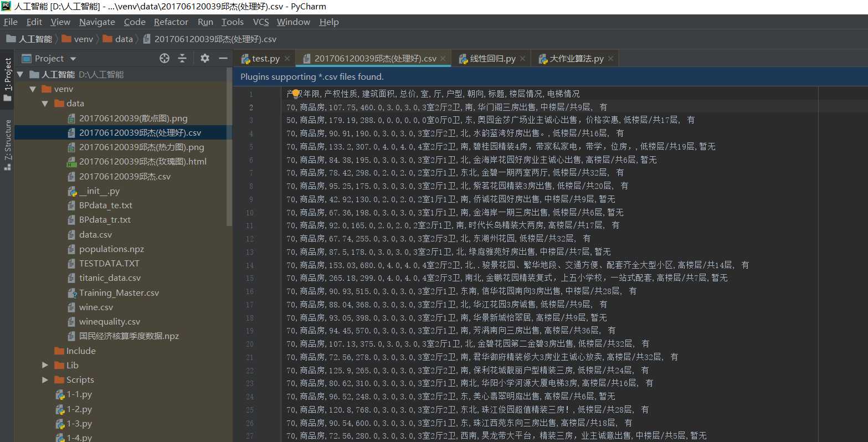Select TESTDATA.TXT file

point(109,264)
